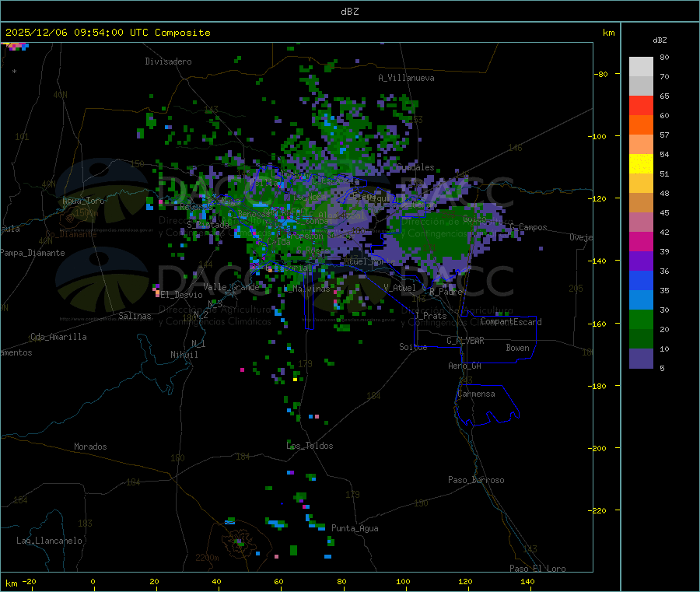Click the El_Desvio map label
This screenshot has height=592, width=700.
(182, 295)
